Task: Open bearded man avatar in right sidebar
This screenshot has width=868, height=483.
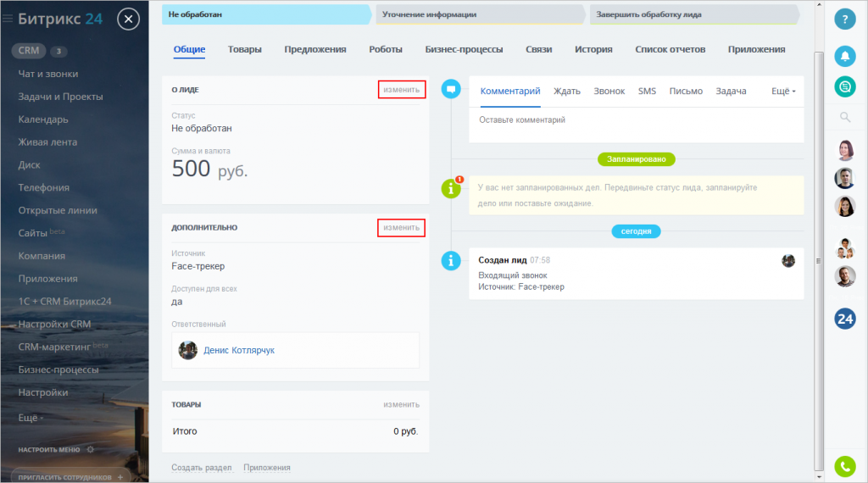Action: point(845,276)
